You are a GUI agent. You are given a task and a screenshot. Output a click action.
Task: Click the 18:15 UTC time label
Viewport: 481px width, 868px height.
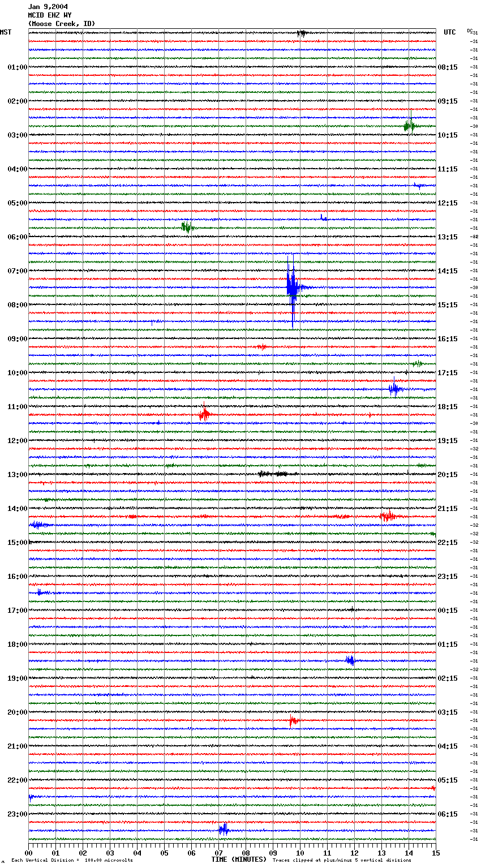[448, 407]
